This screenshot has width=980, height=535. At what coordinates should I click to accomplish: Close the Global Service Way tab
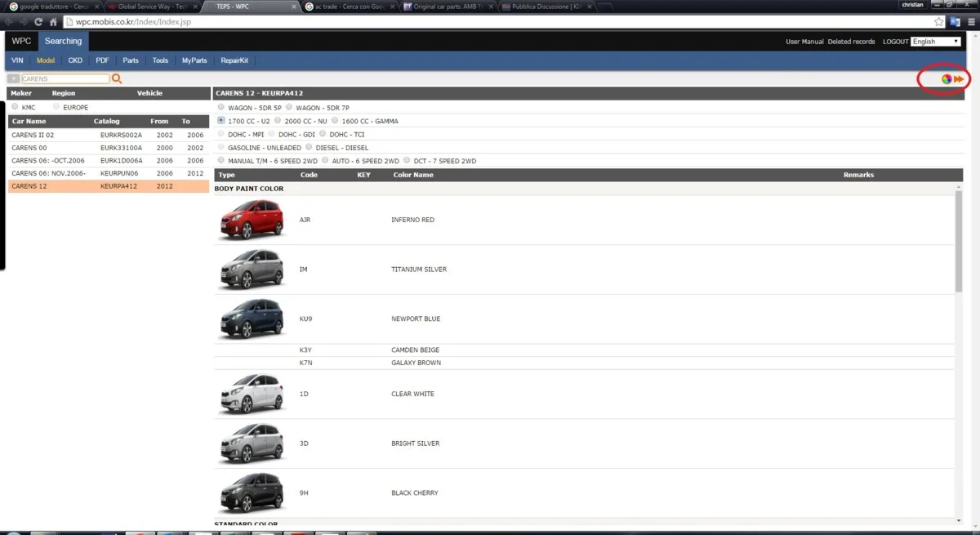[x=195, y=6]
